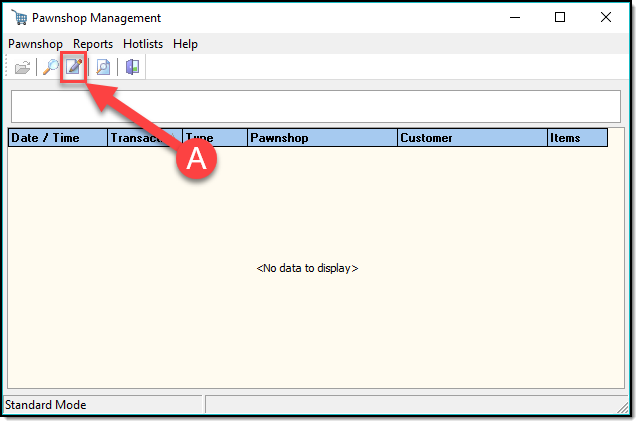Open the Reports menu
Image resolution: width=640 pixels, height=425 pixels.
point(93,44)
